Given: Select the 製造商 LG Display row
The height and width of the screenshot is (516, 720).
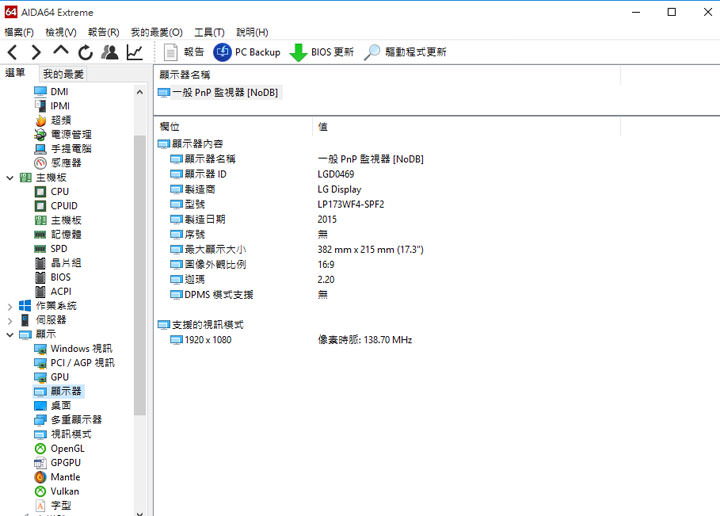Looking at the screenshot, I should pos(265,189).
